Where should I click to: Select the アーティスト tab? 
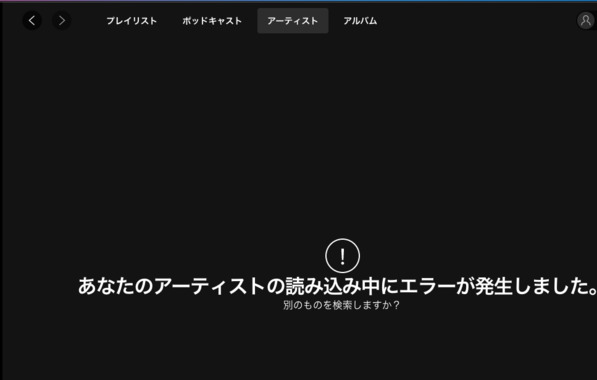(293, 21)
